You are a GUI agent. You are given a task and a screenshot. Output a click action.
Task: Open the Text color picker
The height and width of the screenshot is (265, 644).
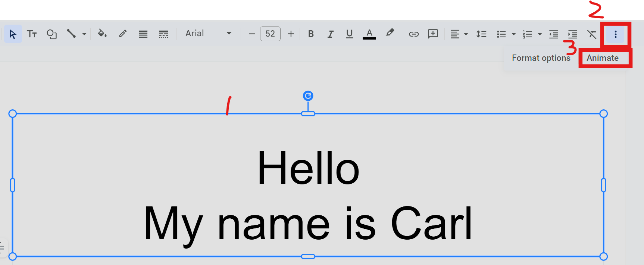(369, 34)
